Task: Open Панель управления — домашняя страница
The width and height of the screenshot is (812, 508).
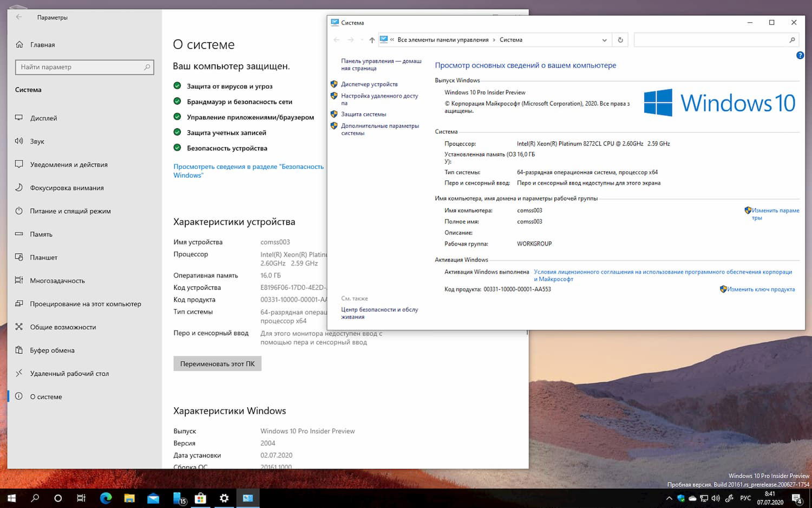Action: (x=381, y=65)
